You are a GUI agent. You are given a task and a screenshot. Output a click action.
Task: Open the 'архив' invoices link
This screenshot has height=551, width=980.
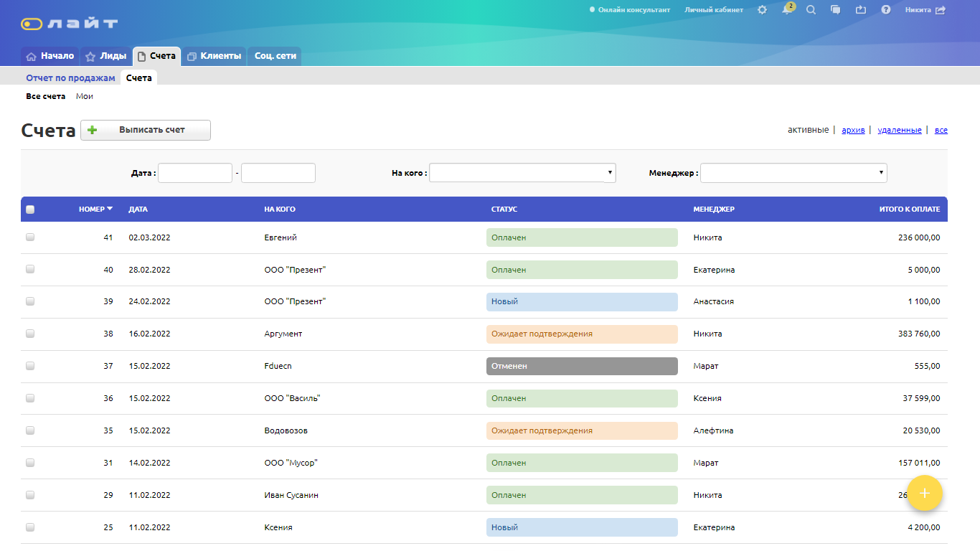pos(853,130)
